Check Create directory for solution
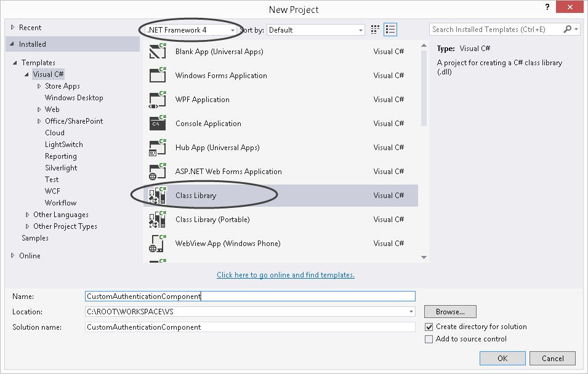Image resolution: width=588 pixels, height=374 pixels. pos(429,327)
